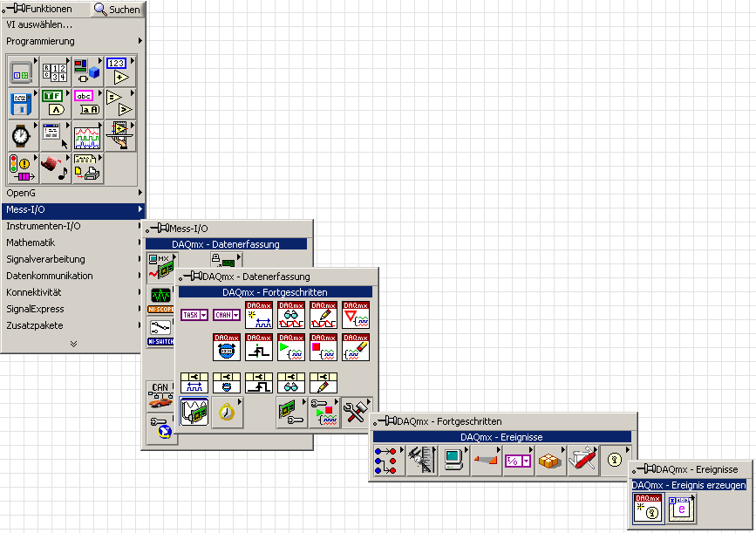Image resolution: width=756 pixels, height=533 pixels.
Task: Pin the DAQmx - Ereignisse palette open
Action: click(644, 468)
